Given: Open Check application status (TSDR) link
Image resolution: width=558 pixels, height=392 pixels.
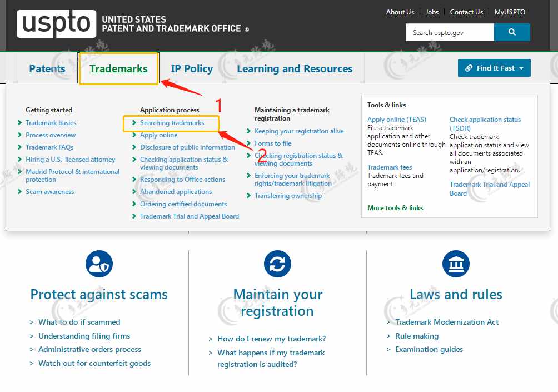Looking at the screenshot, I should click(485, 123).
